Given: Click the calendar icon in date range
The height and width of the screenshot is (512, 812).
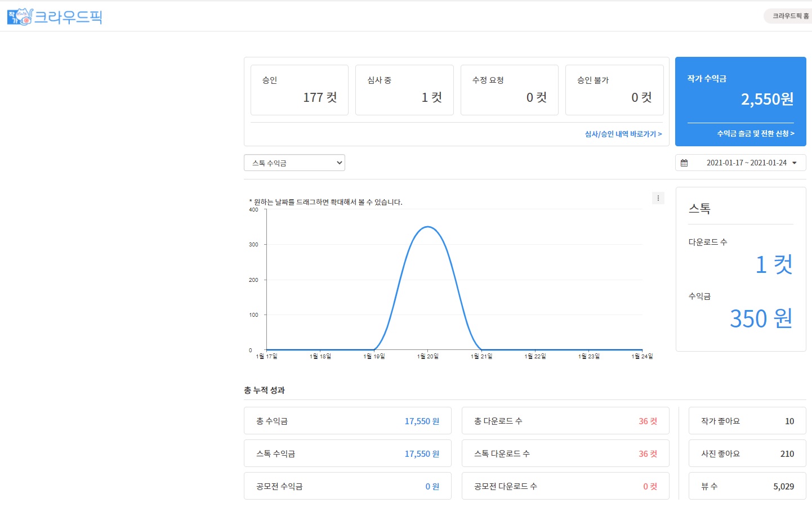Looking at the screenshot, I should [684, 163].
